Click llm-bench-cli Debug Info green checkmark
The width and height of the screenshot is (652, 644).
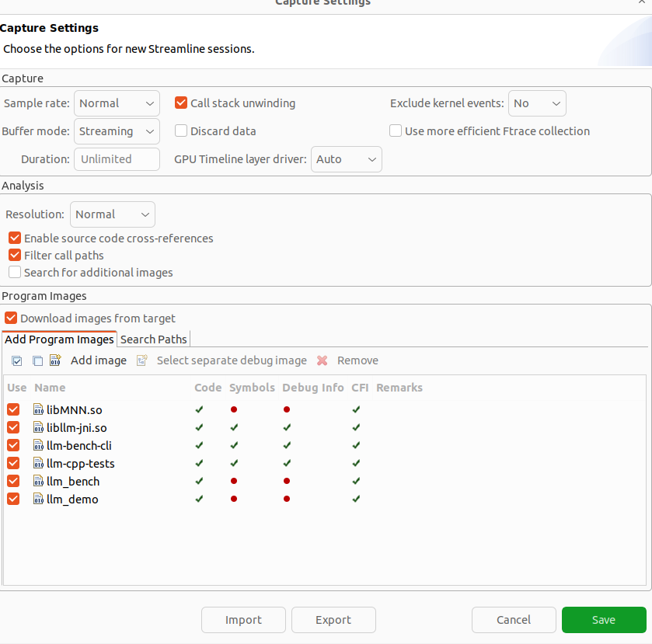click(287, 445)
